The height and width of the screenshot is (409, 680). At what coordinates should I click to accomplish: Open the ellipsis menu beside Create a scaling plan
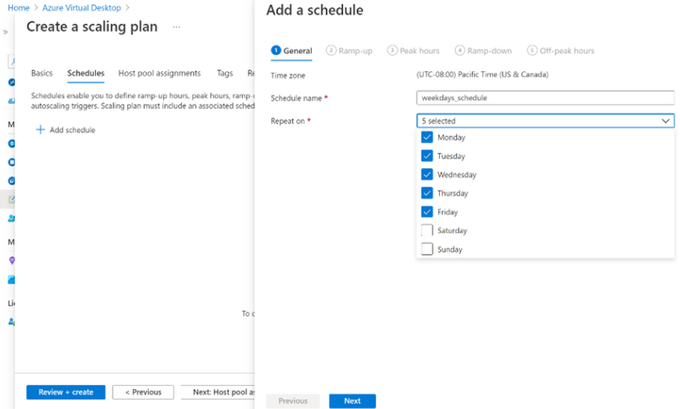[x=176, y=27]
